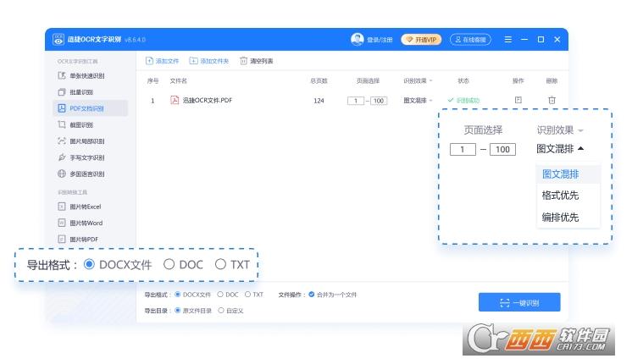
Task: Open 单张快速识别 in the sidebar
Action: click(x=81, y=75)
